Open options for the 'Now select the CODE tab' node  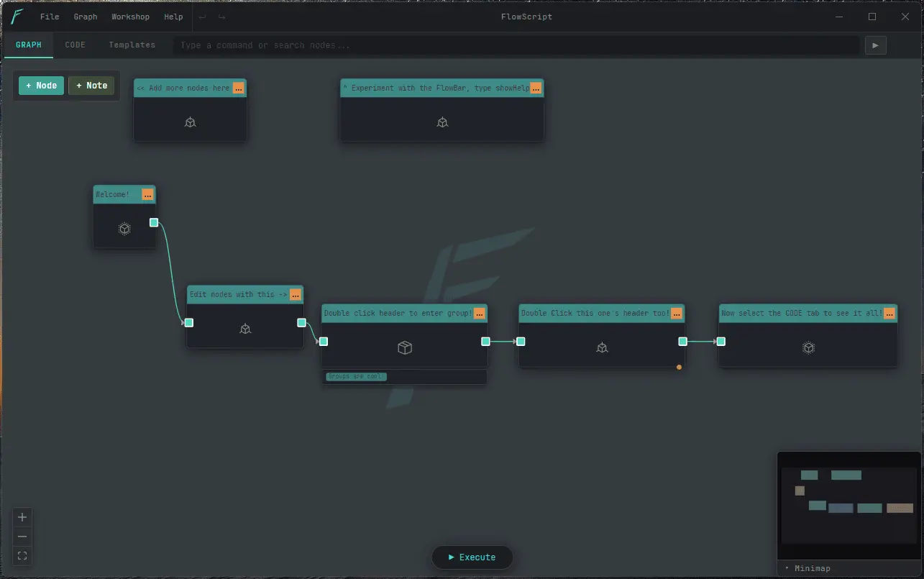click(x=889, y=313)
